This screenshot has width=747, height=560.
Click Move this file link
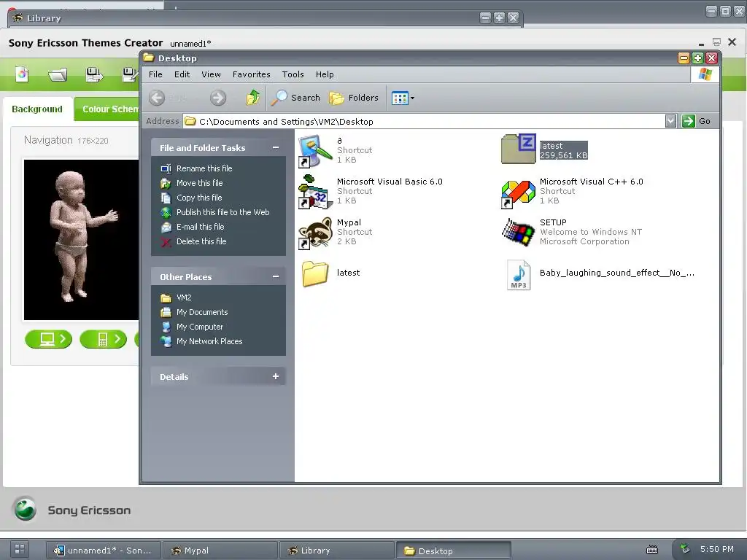point(199,183)
